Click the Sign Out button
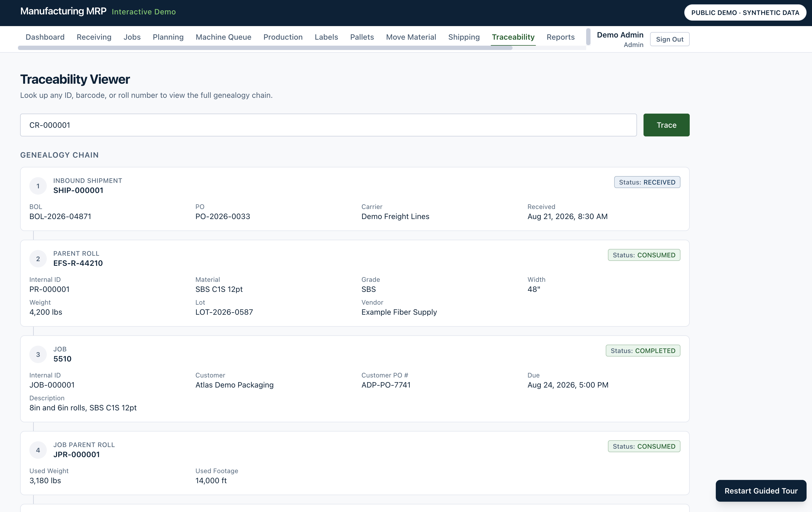The width and height of the screenshot is (812, 512). (x=669, y=39)
